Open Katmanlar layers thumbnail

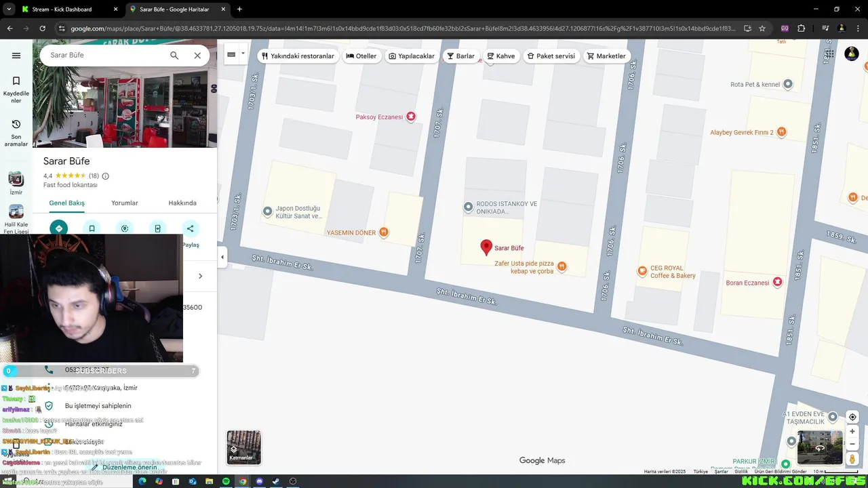pyautogui.click(x=243, y=447)
